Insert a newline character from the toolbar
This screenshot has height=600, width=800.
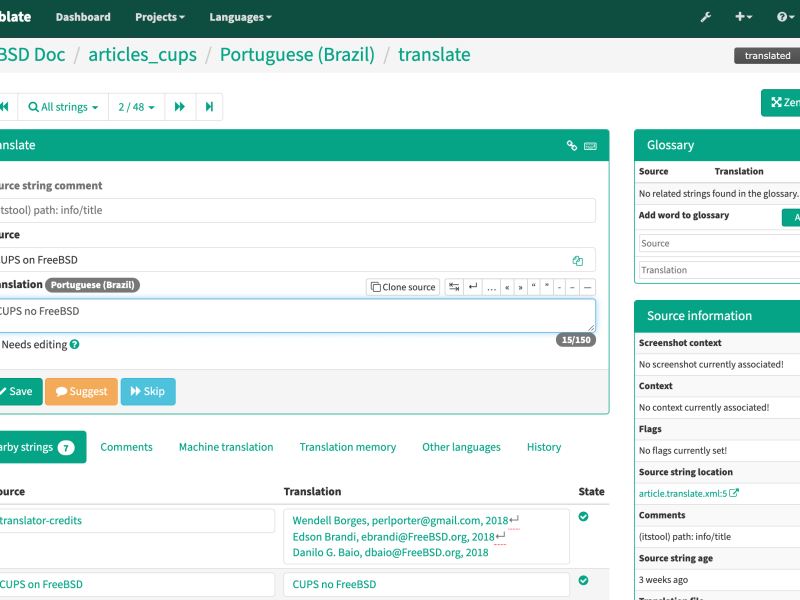(x=473, y=287)
